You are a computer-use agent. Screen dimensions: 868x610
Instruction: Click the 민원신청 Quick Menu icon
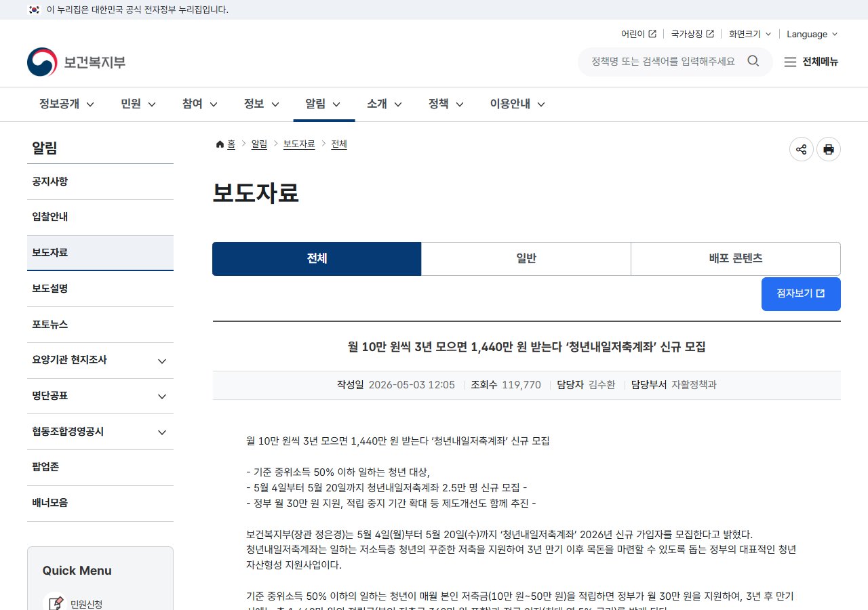(54, 603)
